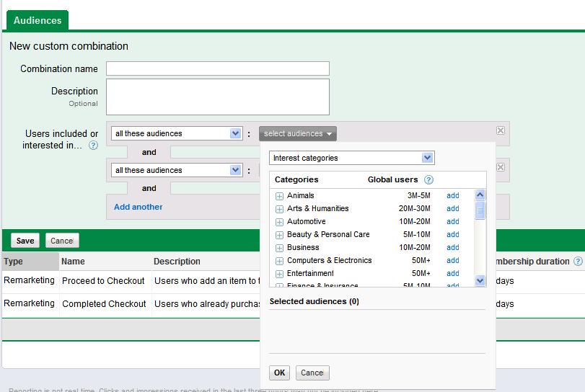Viewport: 585px width, 392px height.
Task: Click add link for Entertainment category
Action: click(452, 273)
